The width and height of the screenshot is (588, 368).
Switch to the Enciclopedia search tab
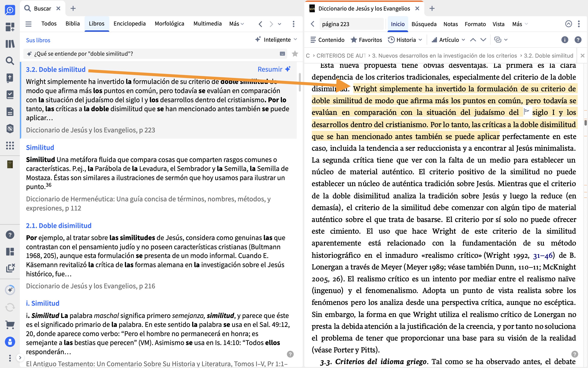point(129,24)
